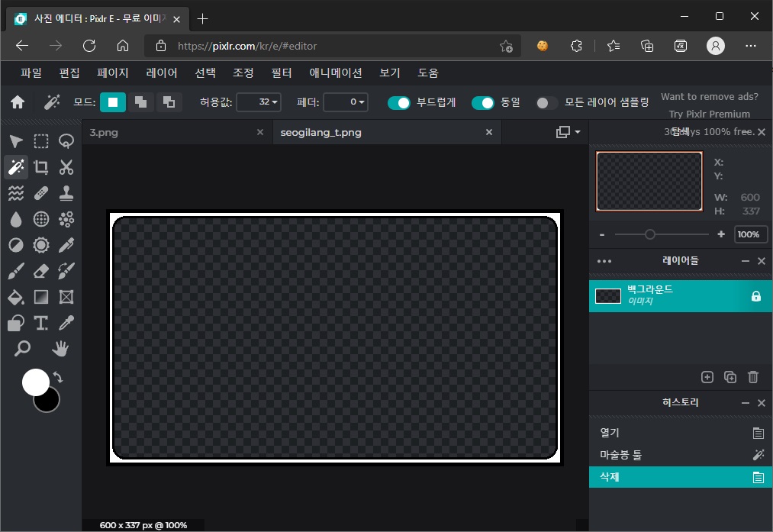Select the Eraser tool

pos(41,271)
